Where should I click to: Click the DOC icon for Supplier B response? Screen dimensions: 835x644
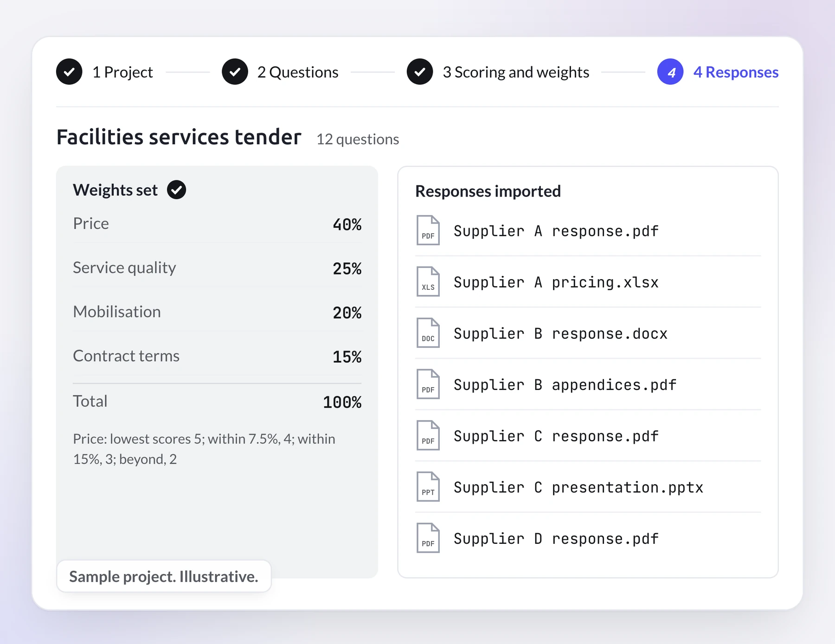coord(428,333)
